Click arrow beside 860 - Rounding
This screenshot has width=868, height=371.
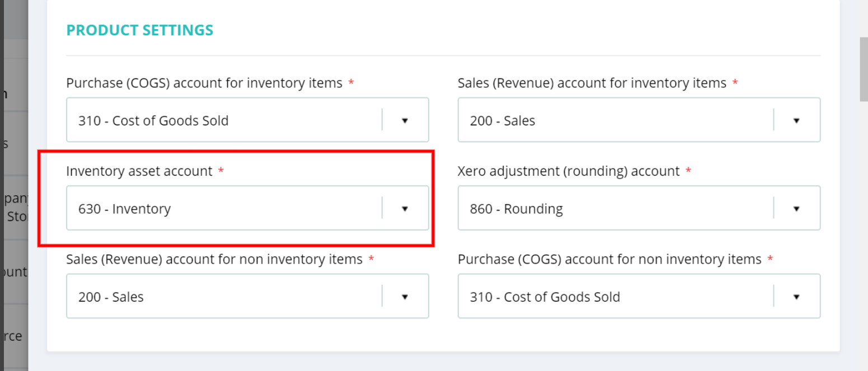[796, 209]
